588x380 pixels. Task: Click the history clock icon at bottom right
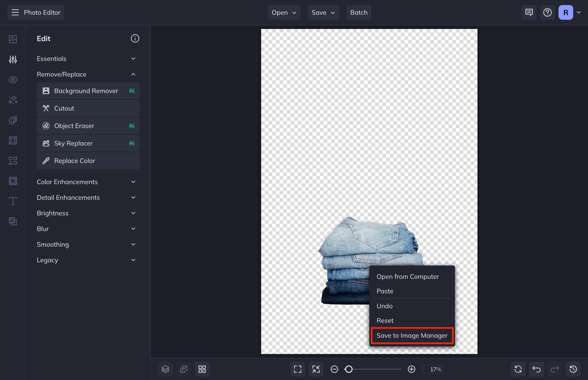(x=573, y=369)
